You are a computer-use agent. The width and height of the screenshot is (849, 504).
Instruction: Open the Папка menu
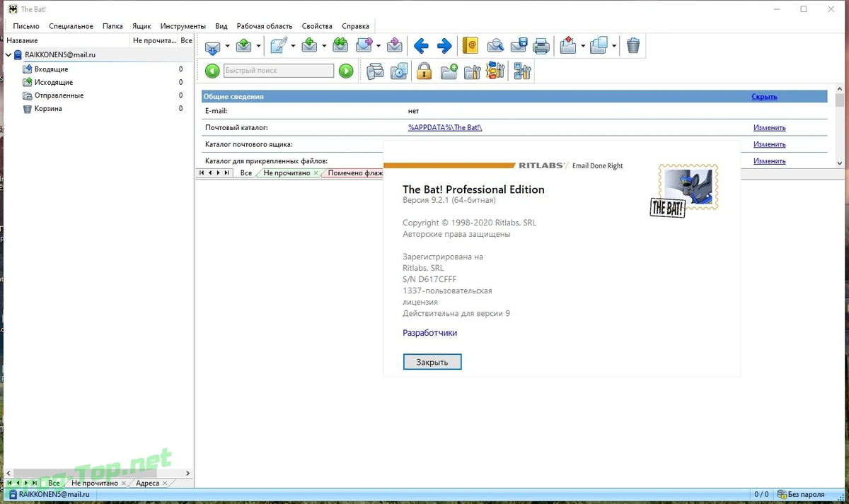[x=112, y=26]
